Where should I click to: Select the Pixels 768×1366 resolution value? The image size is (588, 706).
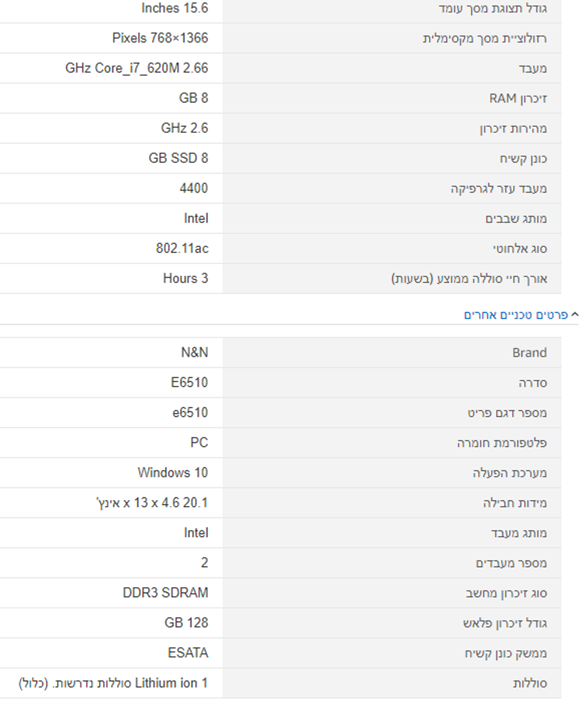(160, 39)
